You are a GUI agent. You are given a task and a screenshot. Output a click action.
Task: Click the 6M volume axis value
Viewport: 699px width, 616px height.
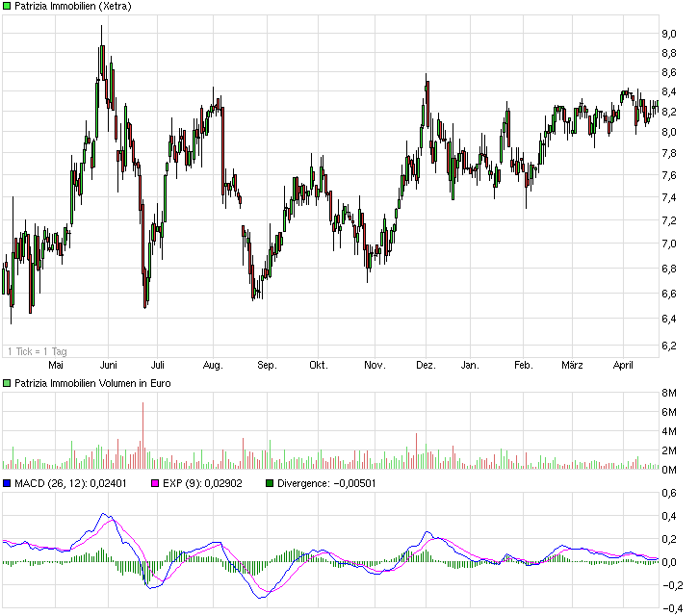coord(669,412)
